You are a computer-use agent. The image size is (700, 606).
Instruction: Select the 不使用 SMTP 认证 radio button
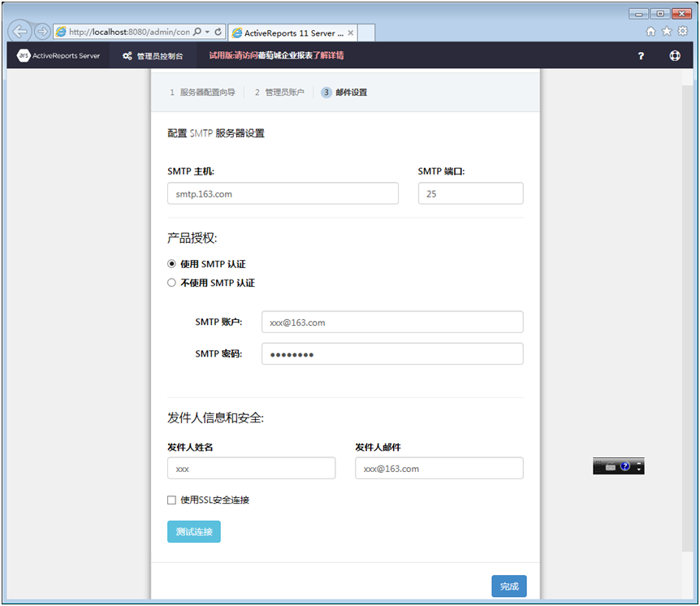click(171, 283)
